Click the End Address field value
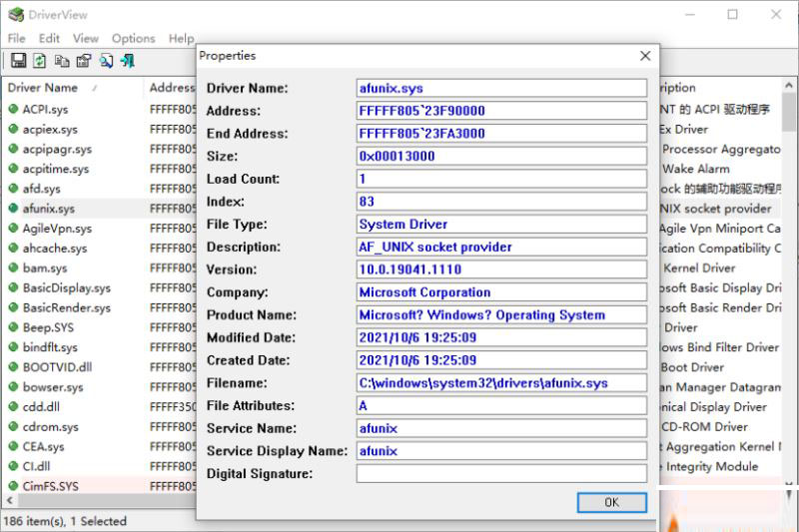Viewport: 799px width, 532px height. pyautogui.click(x=502, y=134)
